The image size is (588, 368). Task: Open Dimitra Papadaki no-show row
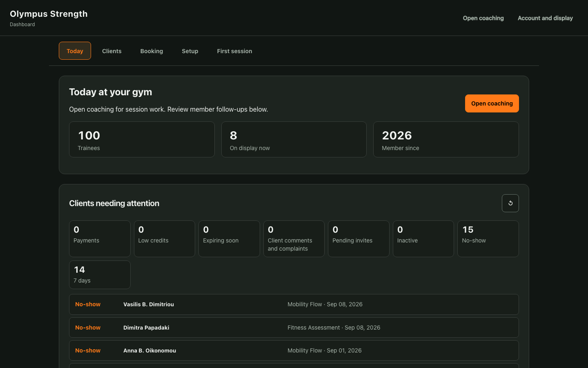coord(294,328)
